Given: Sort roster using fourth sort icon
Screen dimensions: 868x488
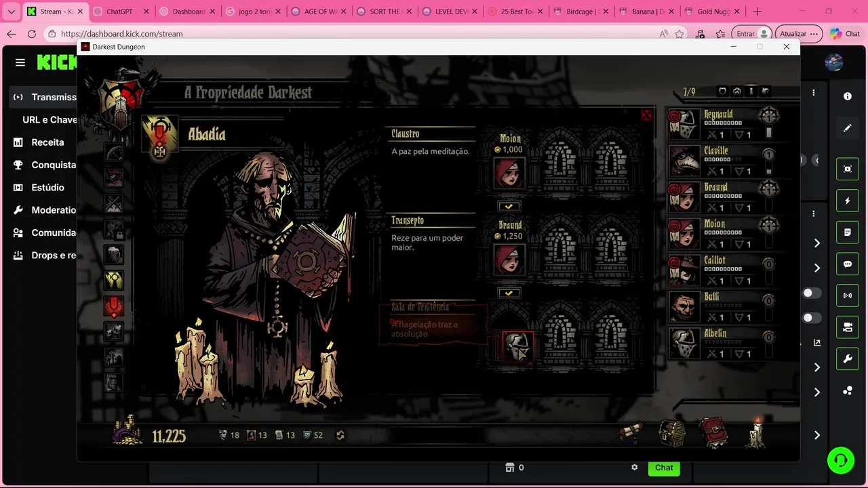Looking at the screenshot, I should tap(766, 91).
